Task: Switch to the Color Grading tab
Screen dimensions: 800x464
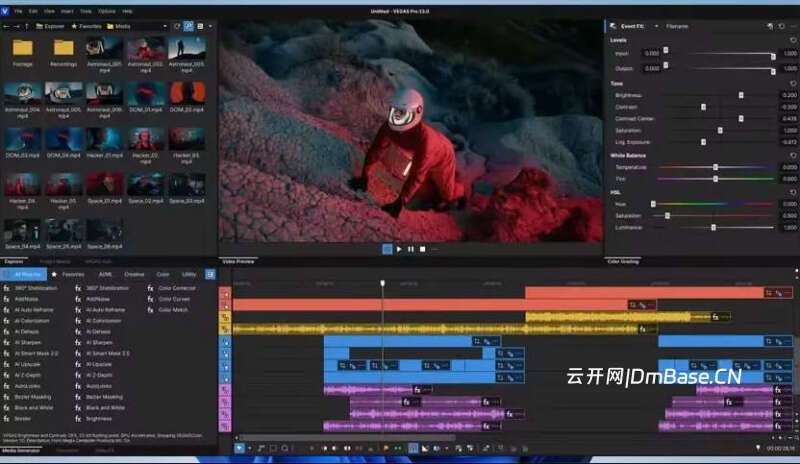Action: [x=623, y=261]
